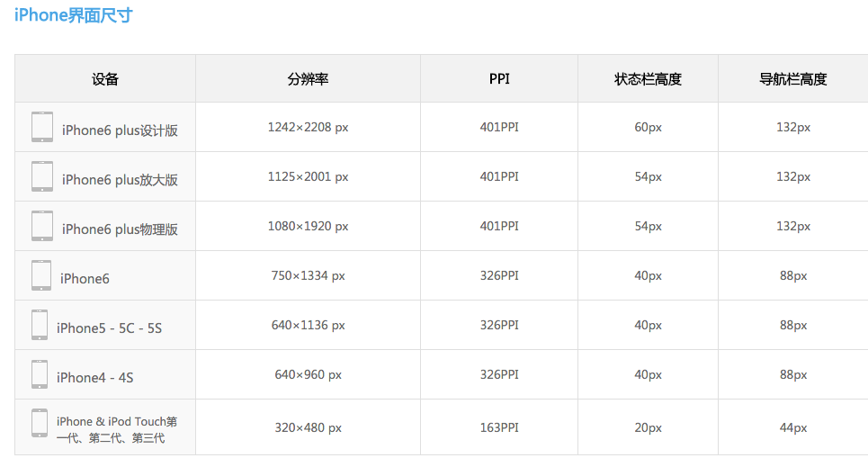Click the iPhone6 plus放大版 device icon

pos(42,176)
